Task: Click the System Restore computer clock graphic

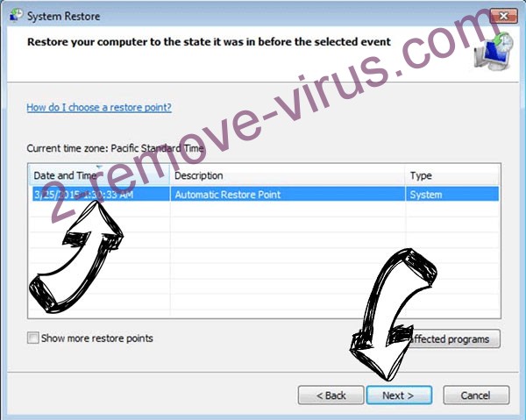Action: 494,51
